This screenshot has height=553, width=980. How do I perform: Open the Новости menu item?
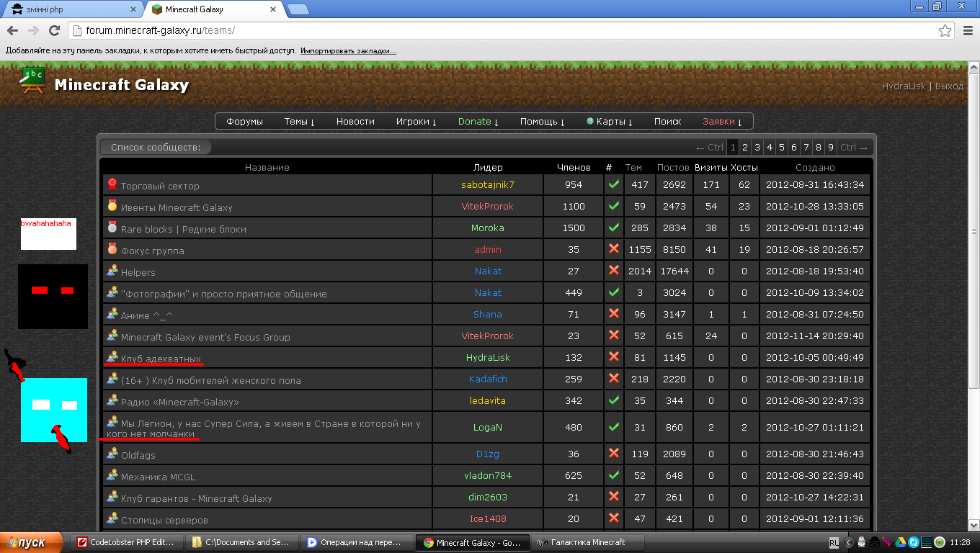tap(355, 122)
